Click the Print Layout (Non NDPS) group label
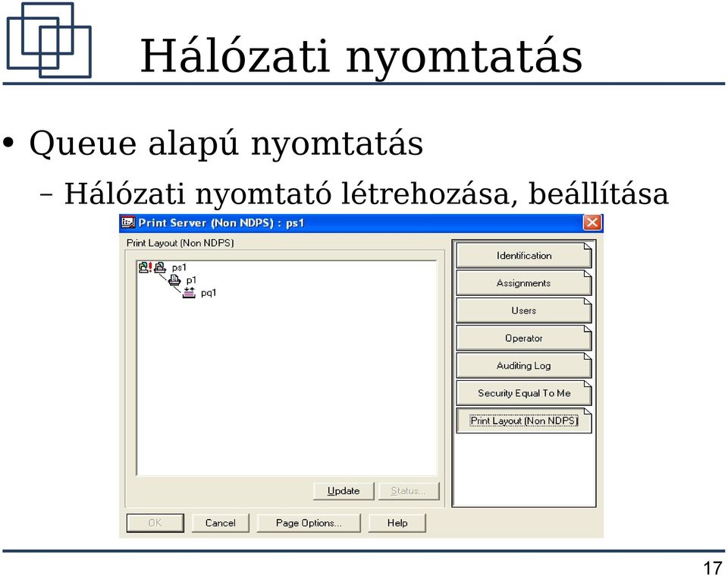The width and height of the screenshot is (728, 576). coord(180,243)
